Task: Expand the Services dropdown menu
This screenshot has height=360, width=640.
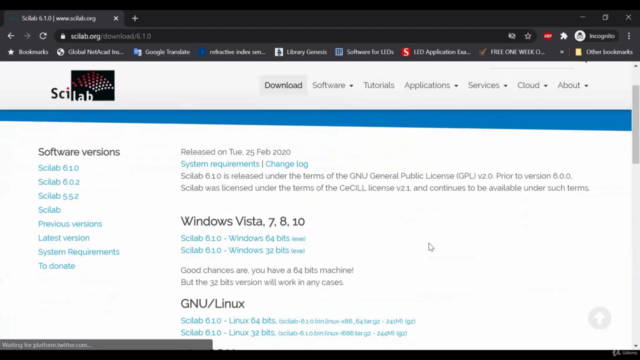Action: click(x=487, y=85)
